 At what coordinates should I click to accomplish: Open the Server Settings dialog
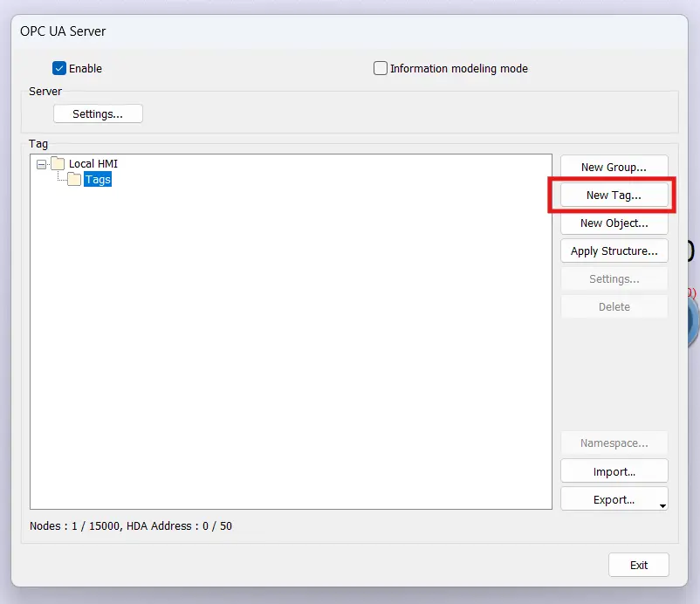(x=98, y=113)
